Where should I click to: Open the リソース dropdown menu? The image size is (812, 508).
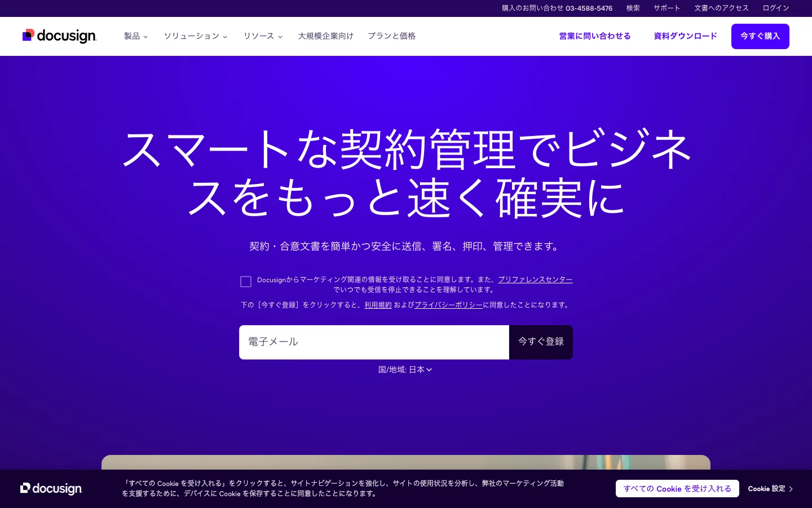pos(263,36)
